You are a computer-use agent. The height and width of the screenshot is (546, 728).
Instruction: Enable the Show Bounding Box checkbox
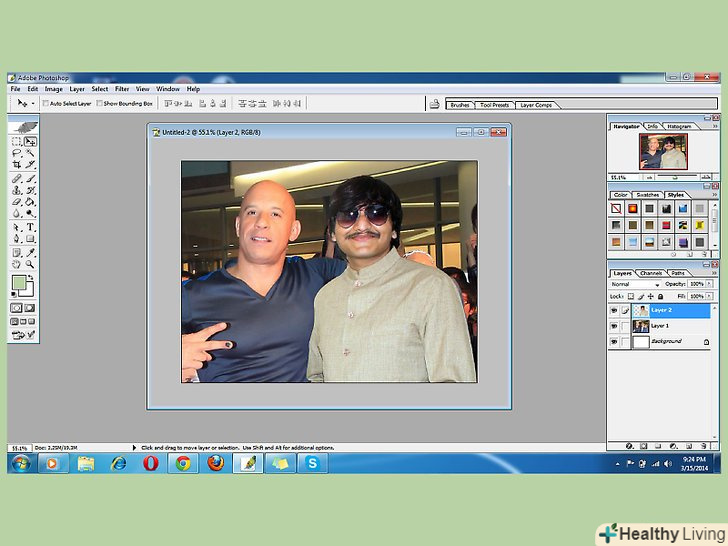click(99, 103)
